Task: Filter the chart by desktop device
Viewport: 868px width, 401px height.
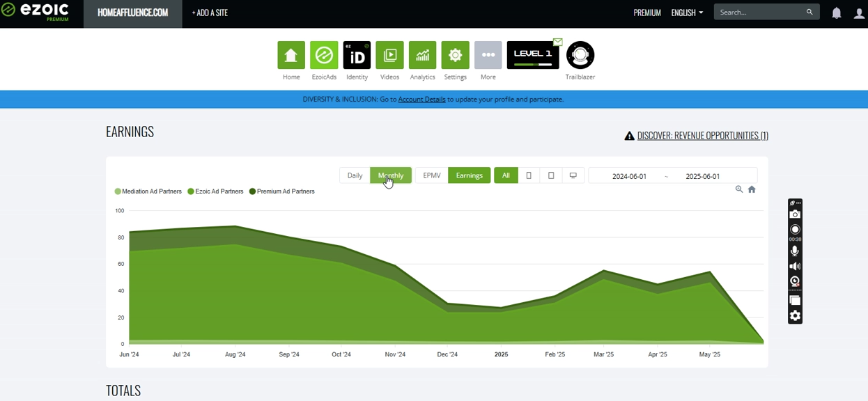Action: point(573,175)
